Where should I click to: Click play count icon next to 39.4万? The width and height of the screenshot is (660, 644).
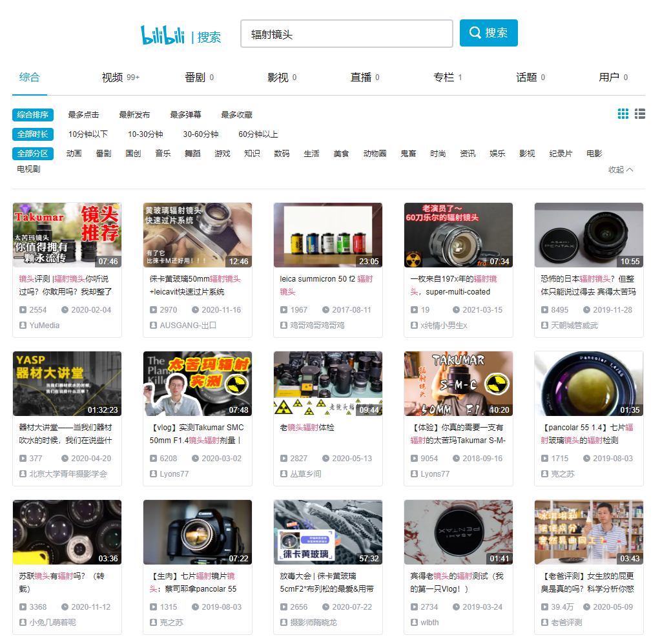pyautogui.click(x=544, y=607)
